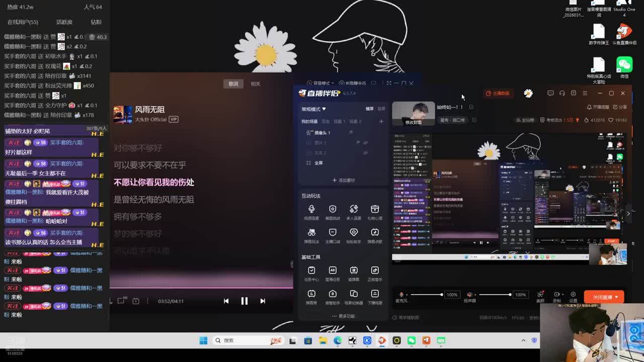Switch to the 场景 2 scene tab

click(355, 122)
